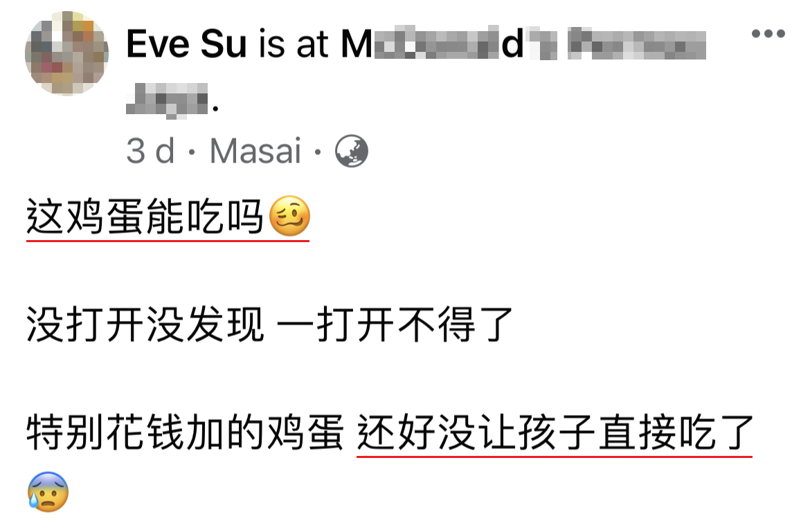Click the underlined text '还好没让孩子直接吃了'
Screen dimensions: 810x532
pyautogui.click(x=555, y=432)
